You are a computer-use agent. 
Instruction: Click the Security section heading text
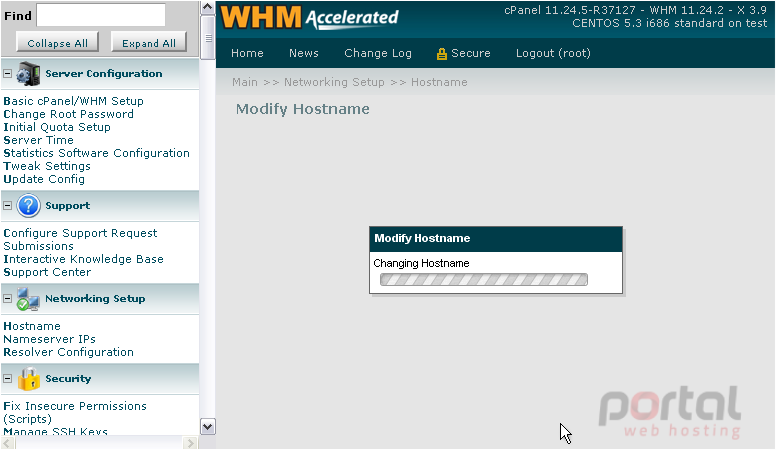(68, 379)
